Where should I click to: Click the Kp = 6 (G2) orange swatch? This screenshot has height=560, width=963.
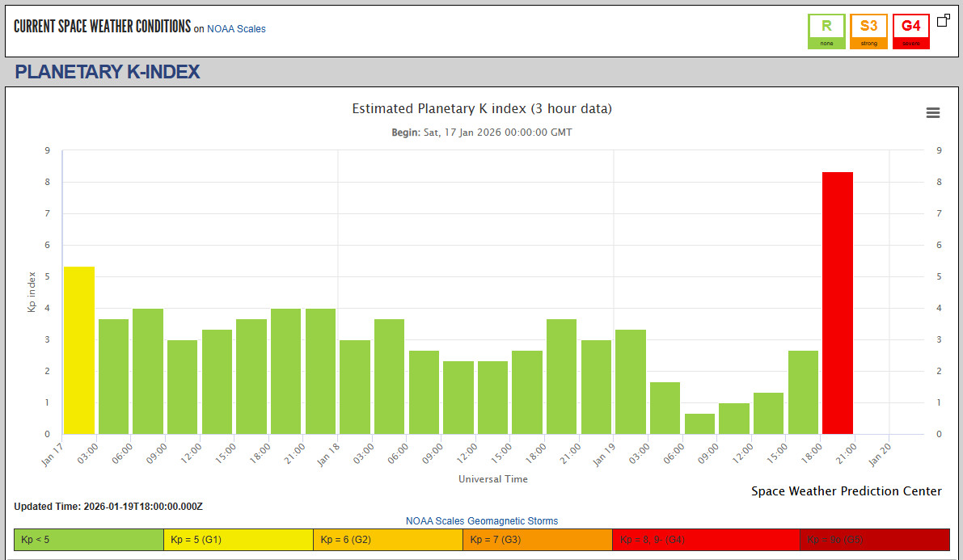tap(388, 539)
